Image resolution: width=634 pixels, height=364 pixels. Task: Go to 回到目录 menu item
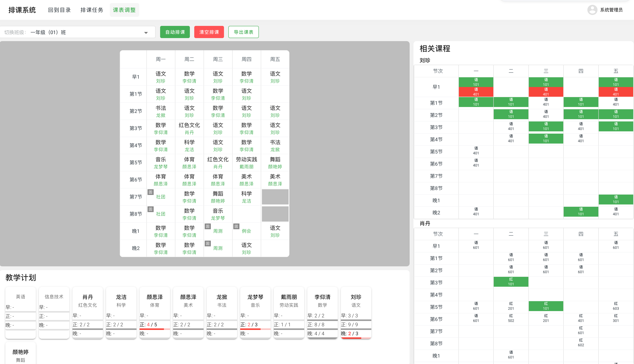tap(59, 10)
